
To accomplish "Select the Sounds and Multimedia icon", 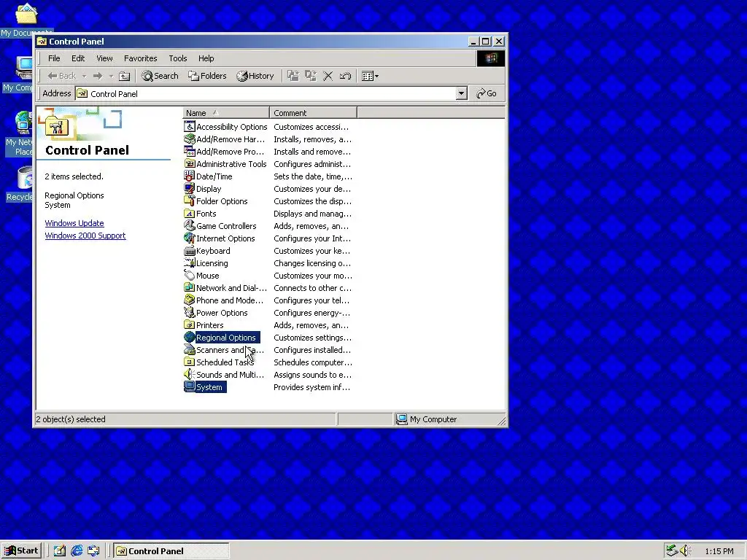I will pyautogui.click(x=189, y=374).
